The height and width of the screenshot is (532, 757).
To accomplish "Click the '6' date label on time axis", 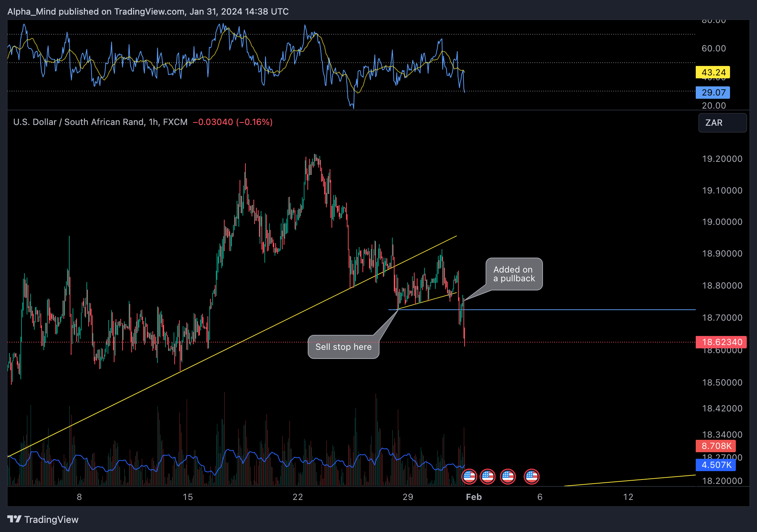I will [x=540, y=497].
